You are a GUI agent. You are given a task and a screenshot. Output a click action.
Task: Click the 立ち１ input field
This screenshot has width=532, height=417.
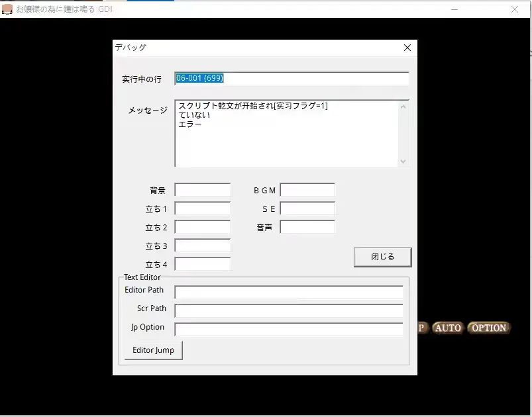(x=203, y=208)
